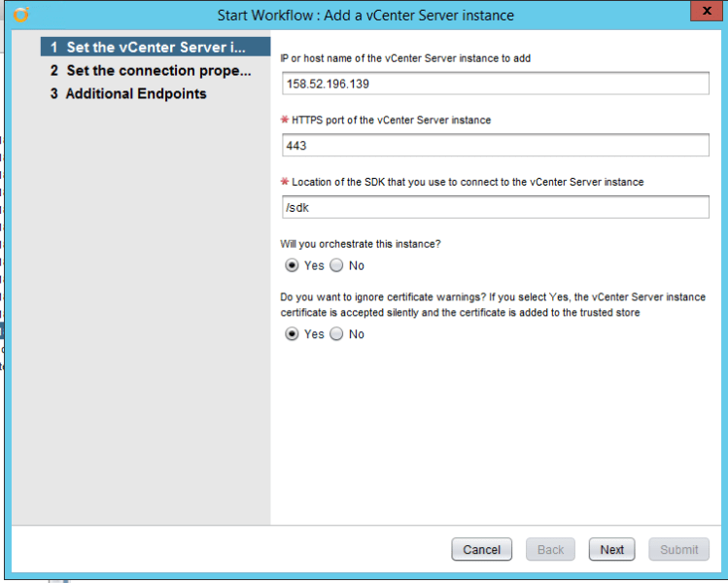The width and height of the screenshot is (728, 583).
Task: Select Yes to ignore certificate warnings
Action: pos(293,334)
